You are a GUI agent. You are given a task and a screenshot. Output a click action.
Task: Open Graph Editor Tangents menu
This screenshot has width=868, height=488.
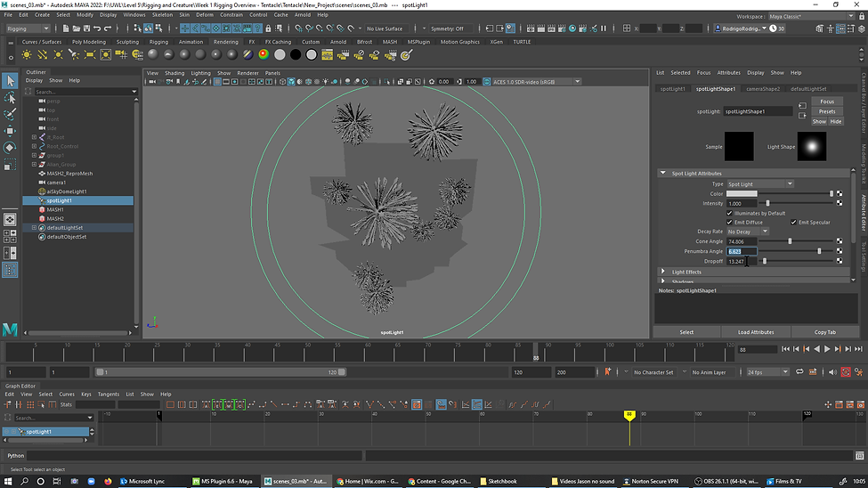(108, 394)
